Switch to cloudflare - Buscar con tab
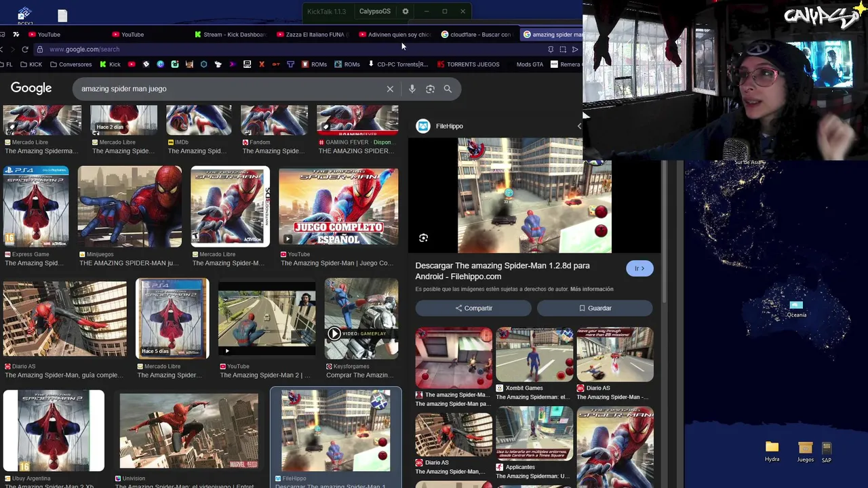Viewport: 868px width, 488px height. point(477,35)
